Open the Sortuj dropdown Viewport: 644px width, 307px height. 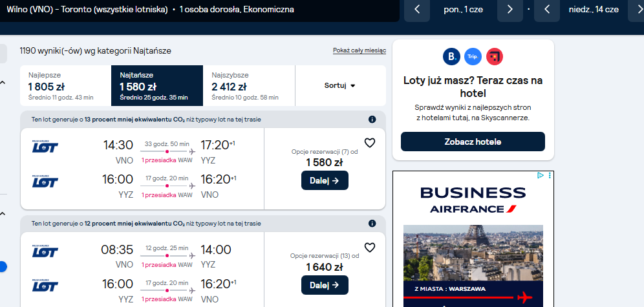(x=340, y=86)
